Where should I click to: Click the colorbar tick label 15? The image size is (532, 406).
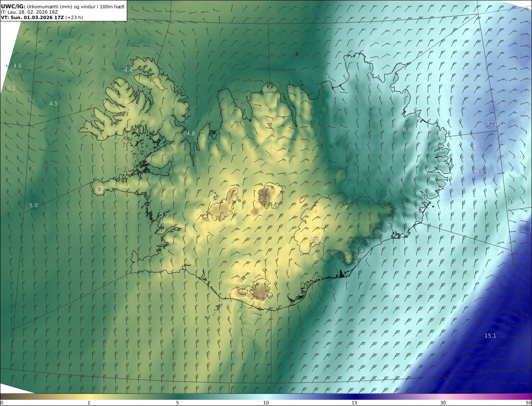355,403
